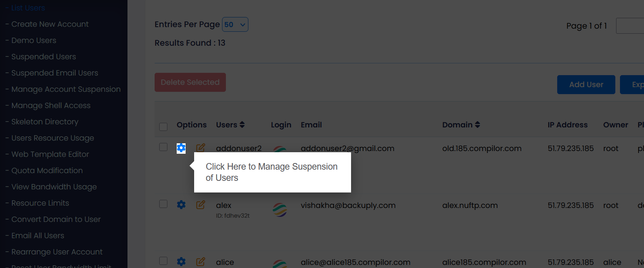
Task: Select the checkbox for the alex row
Action: click(164, 204)
